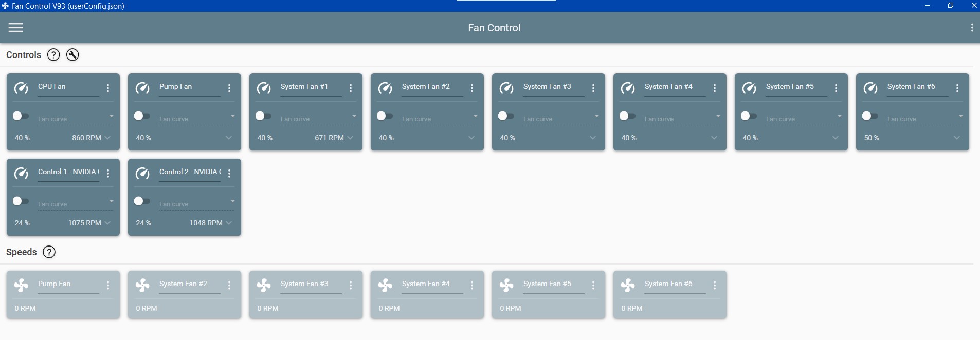Enable the System Fan #1 toggle

coord(263,116)
